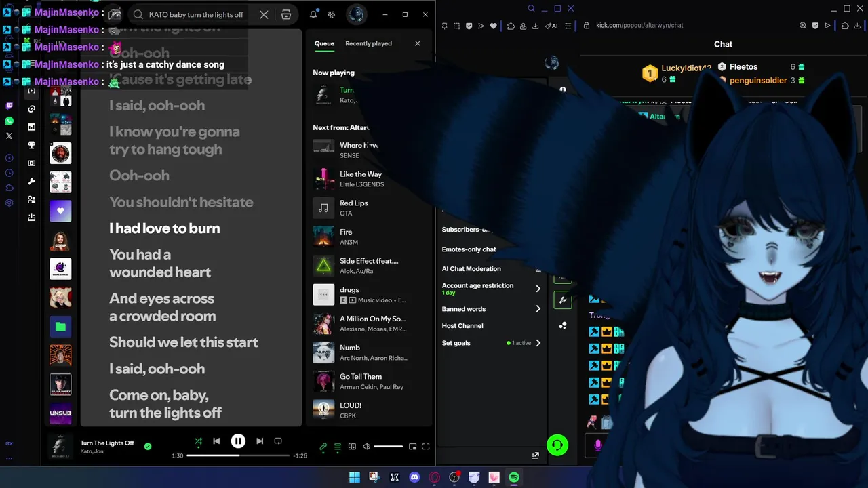Open the WhatsApp icon in browser sidebar

(9, 121)
